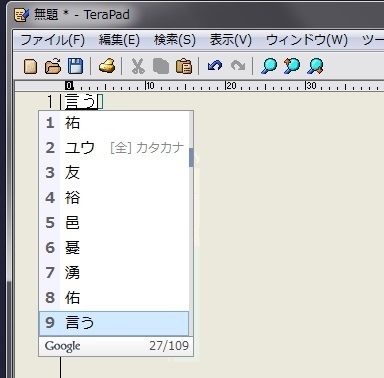The width and height of the screenshot is (384, 378).
Task: Open the 編集(E) menu
Action: [x=119, y=40]
